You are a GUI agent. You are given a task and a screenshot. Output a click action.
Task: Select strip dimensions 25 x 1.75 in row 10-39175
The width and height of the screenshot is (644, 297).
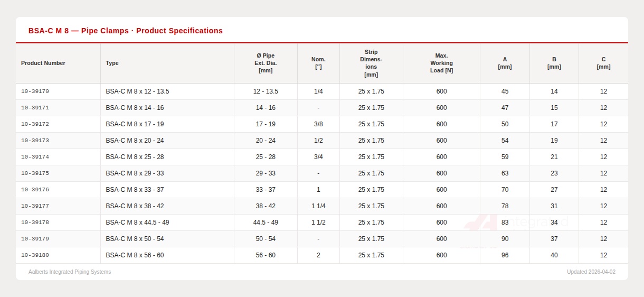(x=371, y=173)
